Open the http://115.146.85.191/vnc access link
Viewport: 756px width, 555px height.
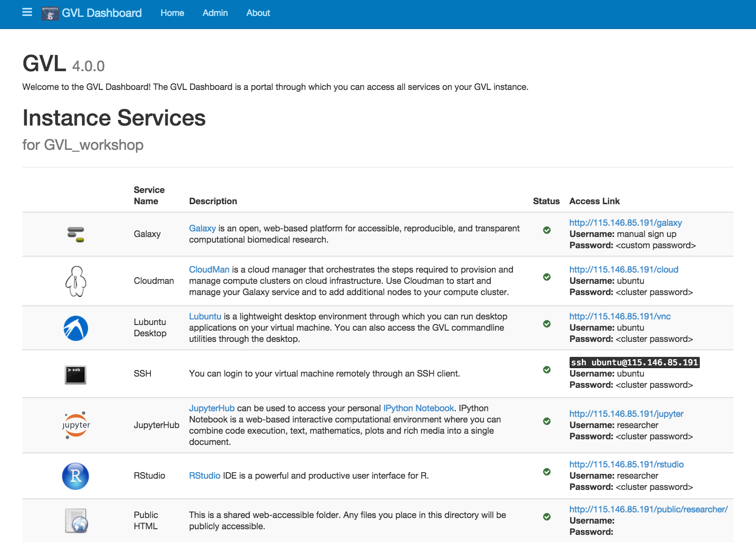pyautogui.click(x=620, y=316)
